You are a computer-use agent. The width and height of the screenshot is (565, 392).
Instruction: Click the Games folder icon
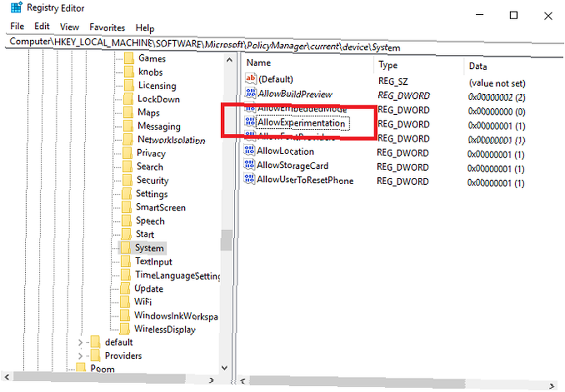click(x=129, y=58)
